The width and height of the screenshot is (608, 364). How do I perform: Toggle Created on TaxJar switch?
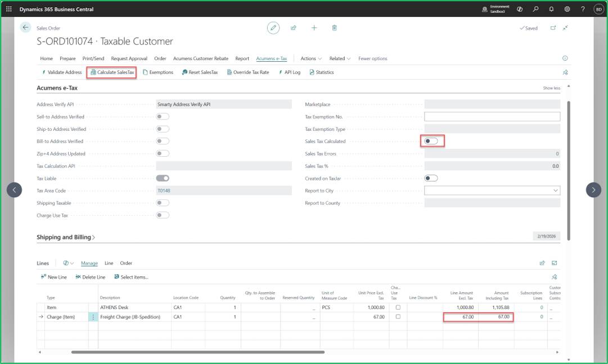pyautogui.click(x=431, y=178)
